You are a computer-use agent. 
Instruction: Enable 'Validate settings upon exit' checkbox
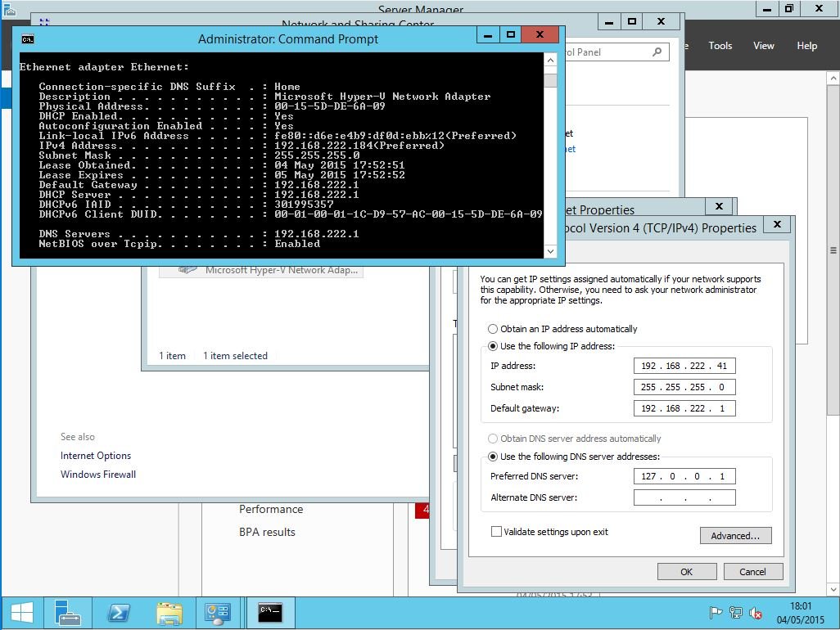[496, 532]
